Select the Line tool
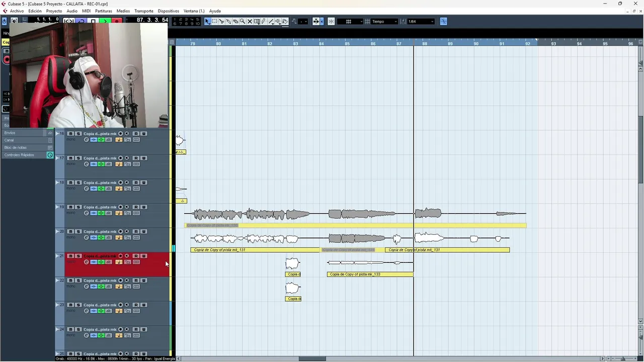This screenshot has width=644, height=362. pyautogui.click(x=271, y=22)
